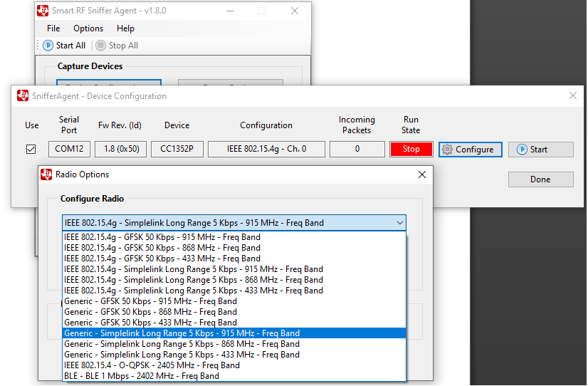Click the CC1352P device field
Screen dimensions: 588x386
pyautogui.click(x=177, y=149)
